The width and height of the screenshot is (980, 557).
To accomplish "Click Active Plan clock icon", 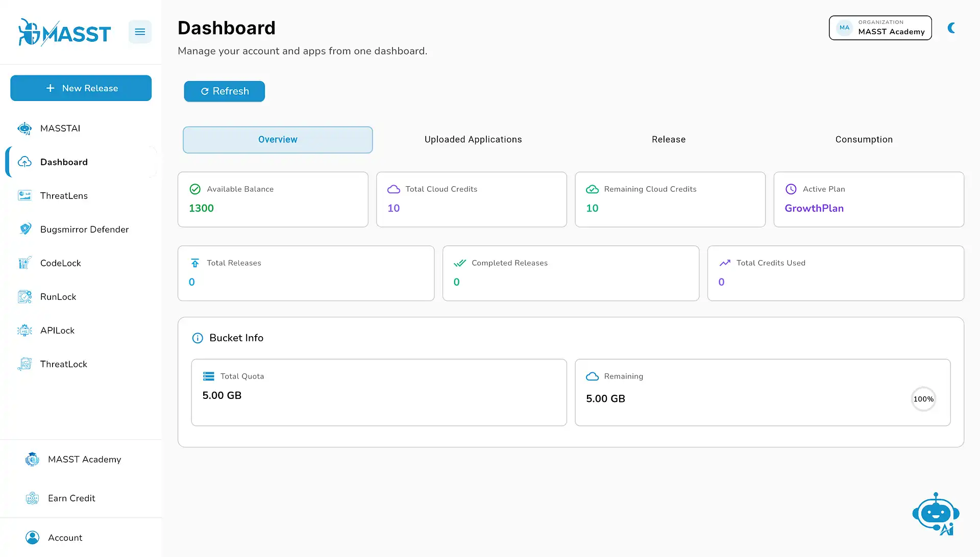I will (x=791, y=189).
